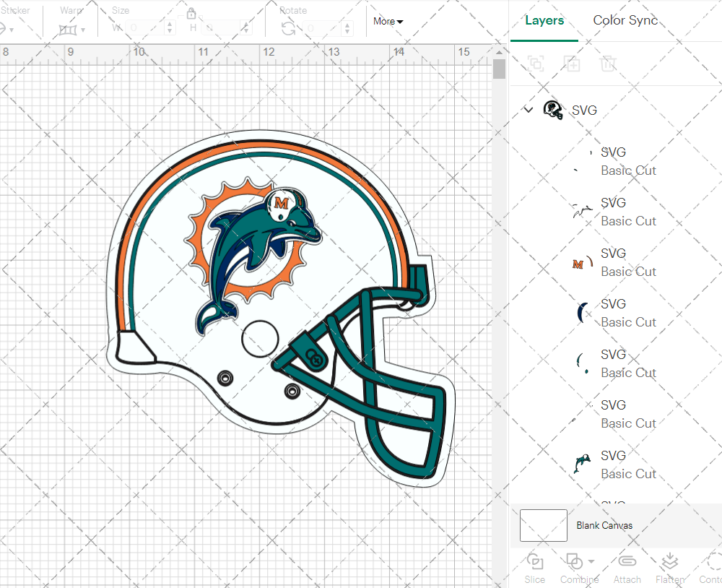722x588 pixels.
Task: Click the Delete layer trash icon
Action: tap(608, 64)
